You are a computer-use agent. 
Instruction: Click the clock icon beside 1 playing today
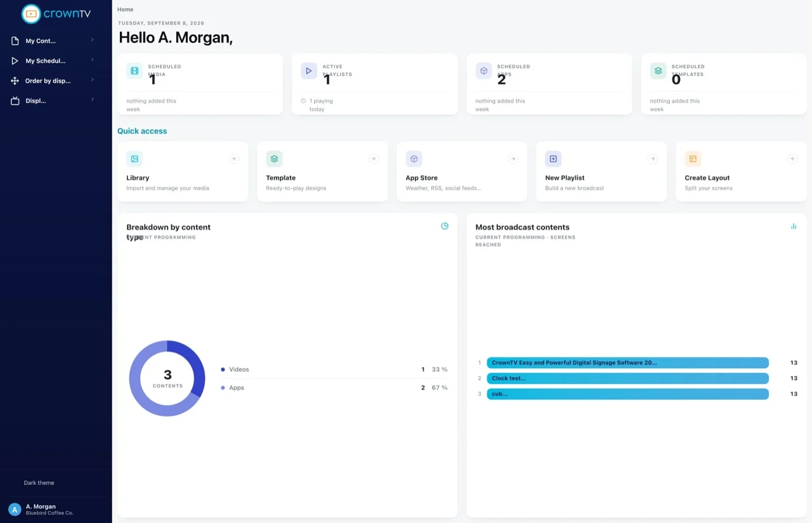[x=303, y=101]
